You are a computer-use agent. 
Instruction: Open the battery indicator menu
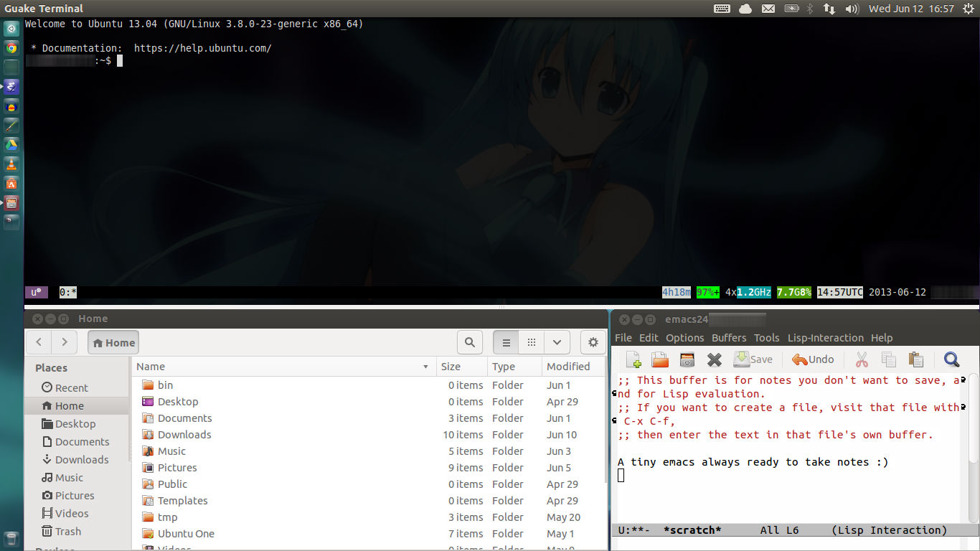[x=791, y=9]
